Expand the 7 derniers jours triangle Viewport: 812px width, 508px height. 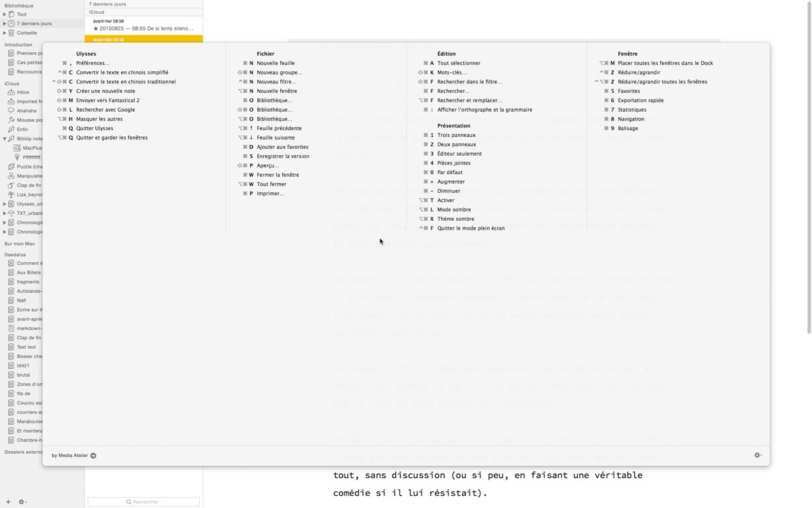[x=5, y=24]
